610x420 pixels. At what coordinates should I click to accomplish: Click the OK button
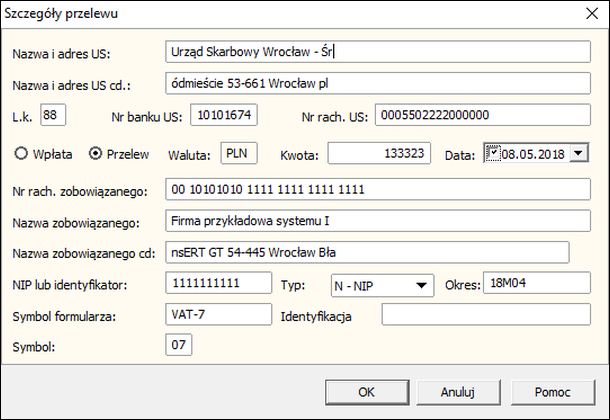pyautogui.click(x=366, y=391)
